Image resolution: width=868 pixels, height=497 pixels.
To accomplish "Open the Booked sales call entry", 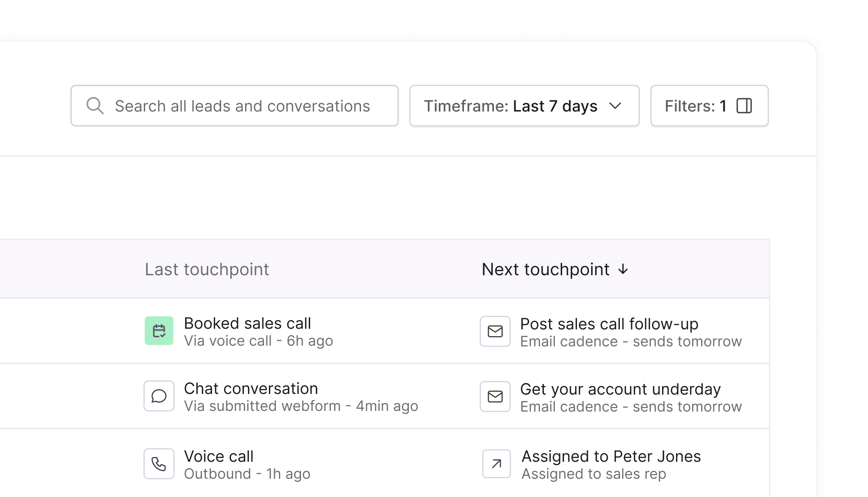I will click(248, 324).
